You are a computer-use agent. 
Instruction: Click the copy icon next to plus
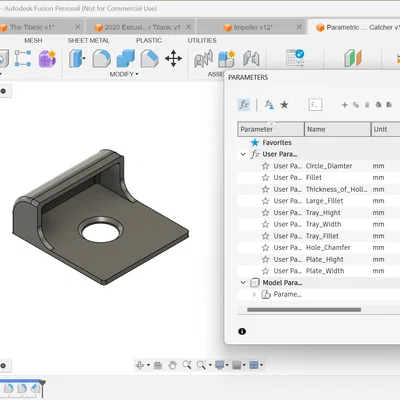click(356, 105)
